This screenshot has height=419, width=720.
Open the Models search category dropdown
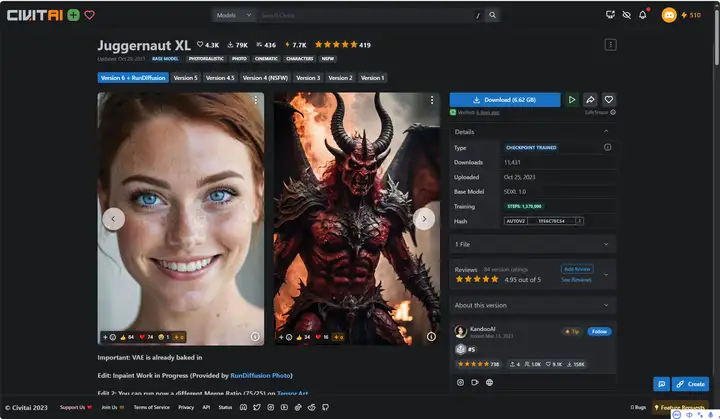[x=234, y=15]
